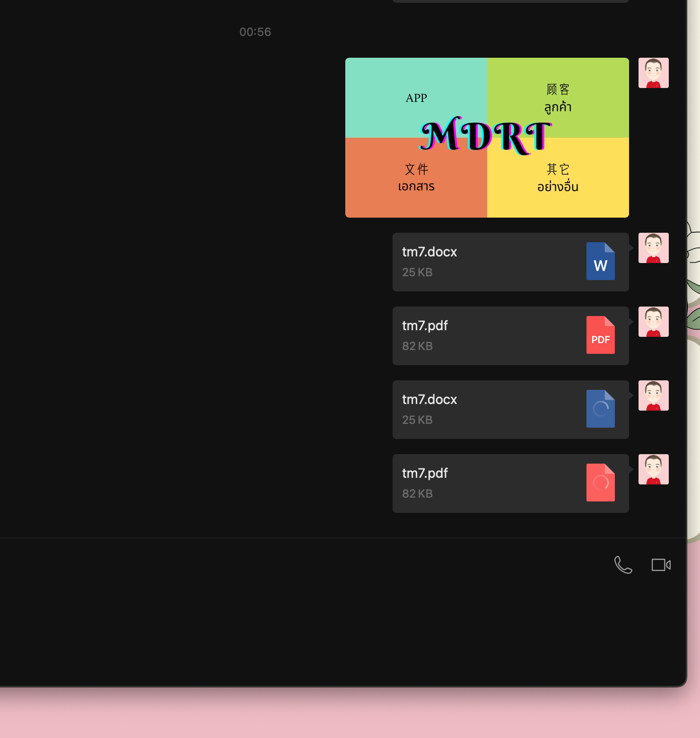Click the 25 KB size of first tm7.docx

click(417, 272)
